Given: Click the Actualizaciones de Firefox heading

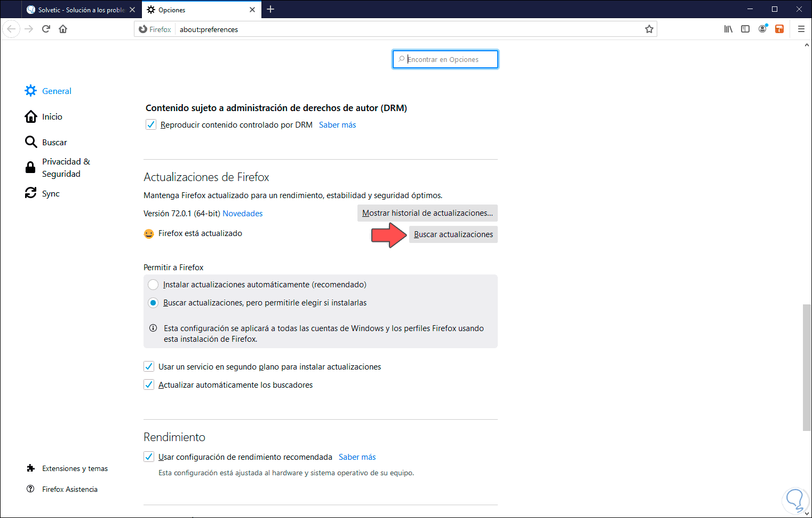Looking at the screenshot, I should click(206, 177).
